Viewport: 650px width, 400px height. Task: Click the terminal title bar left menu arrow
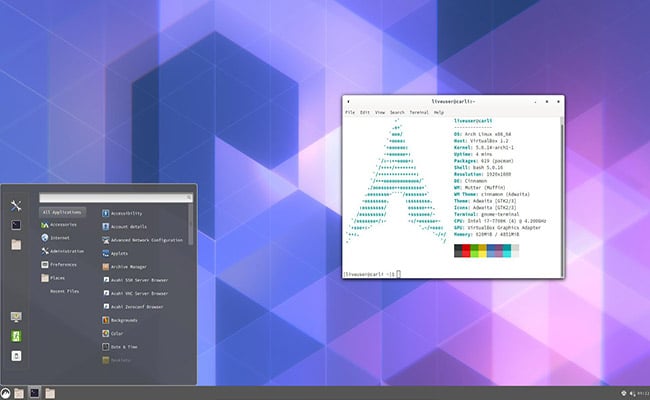(x=348, y=102)
